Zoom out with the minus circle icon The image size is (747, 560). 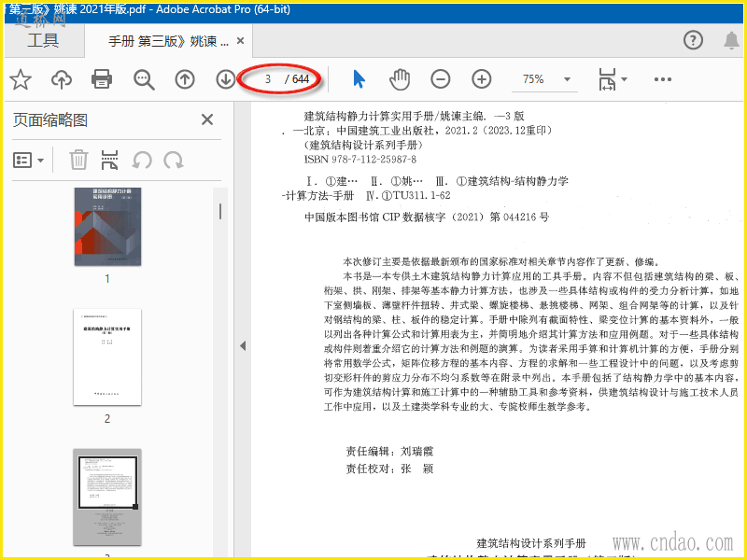point(441,79)
